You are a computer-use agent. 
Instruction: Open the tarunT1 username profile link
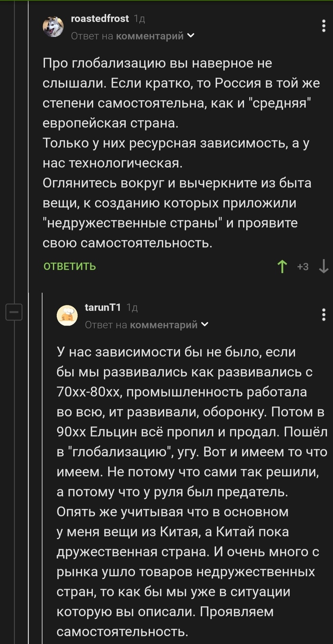[x=102, y=307]
